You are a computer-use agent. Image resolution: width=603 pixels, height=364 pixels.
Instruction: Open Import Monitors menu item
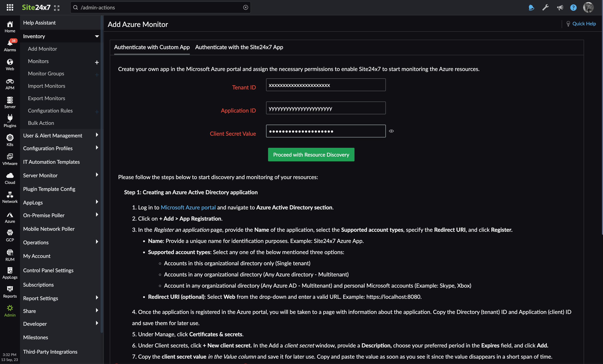pyautogui.click(x=47, y=86)
